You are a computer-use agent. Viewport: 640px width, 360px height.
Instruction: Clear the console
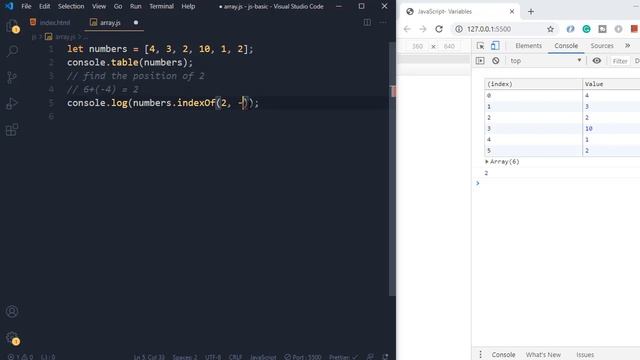pos(496,61)
